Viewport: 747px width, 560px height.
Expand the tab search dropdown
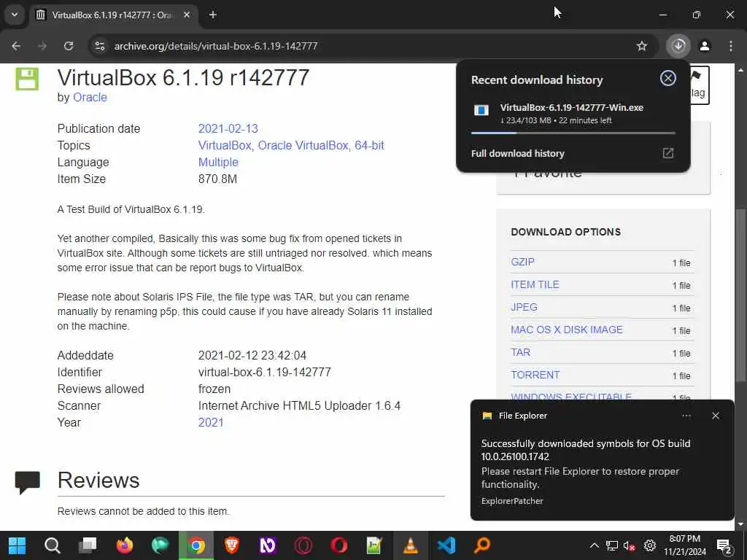tap(15, 15)
